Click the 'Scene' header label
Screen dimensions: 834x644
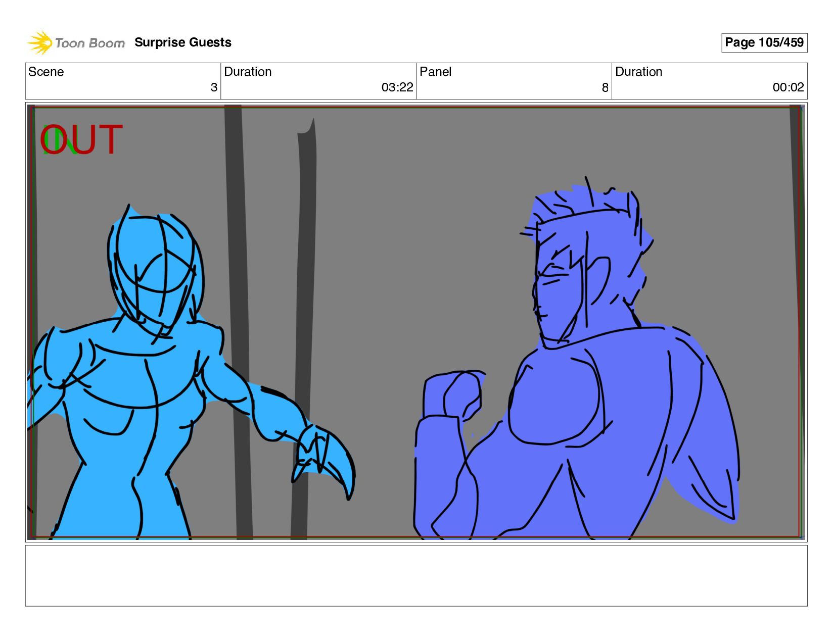pyautogui.click(x=46, y=72)
